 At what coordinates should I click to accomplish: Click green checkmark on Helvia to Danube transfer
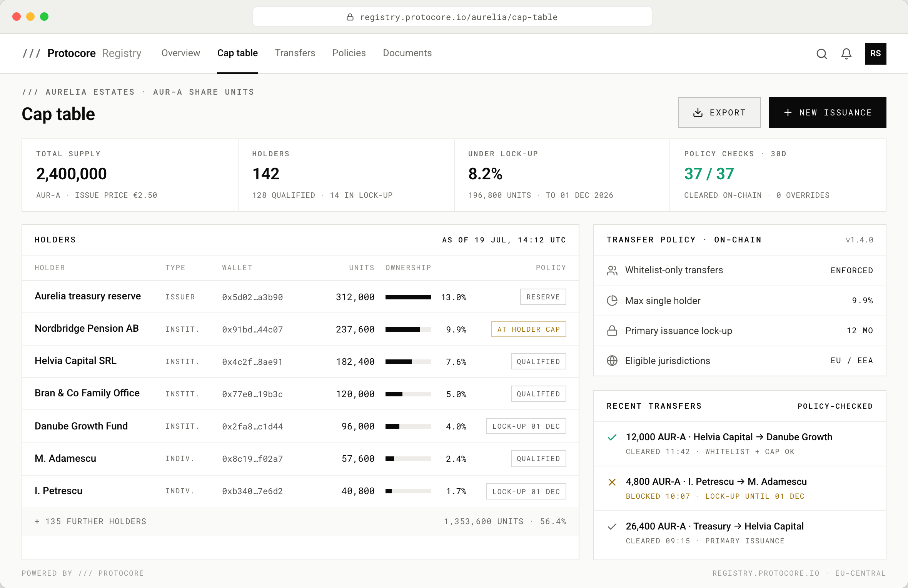click(x=612, y=437)
